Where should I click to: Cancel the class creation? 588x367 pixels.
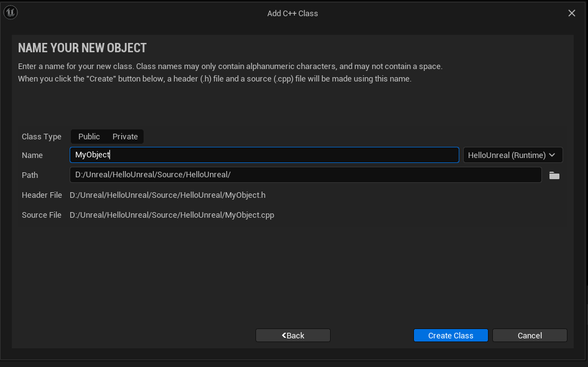530,335
